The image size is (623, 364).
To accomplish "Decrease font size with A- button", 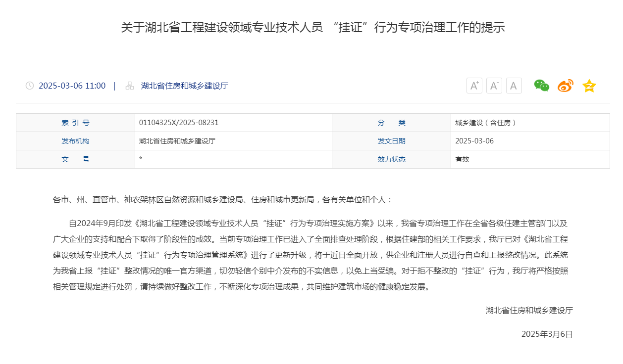I will (x=494, y=86).
